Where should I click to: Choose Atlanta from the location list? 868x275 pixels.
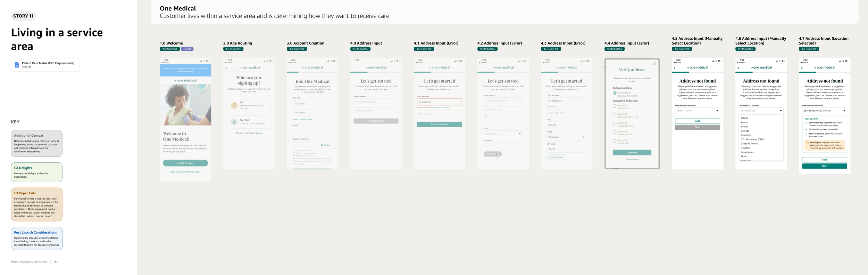[745, 118]
